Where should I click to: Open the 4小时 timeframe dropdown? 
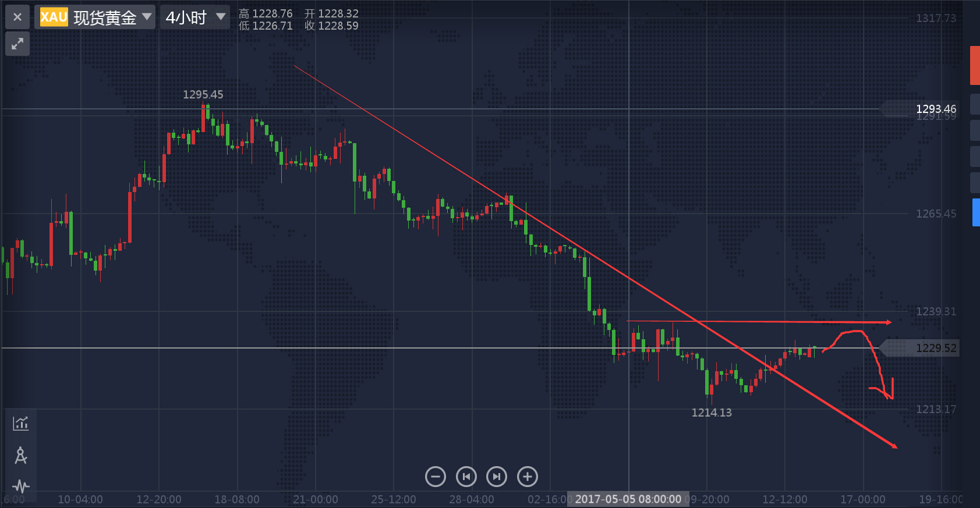point(194,17)
